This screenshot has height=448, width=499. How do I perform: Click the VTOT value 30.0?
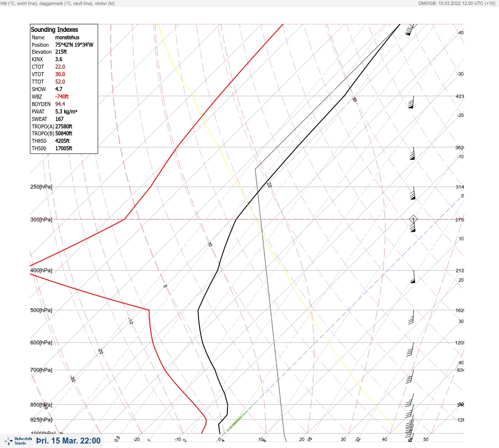click(60, 74)
